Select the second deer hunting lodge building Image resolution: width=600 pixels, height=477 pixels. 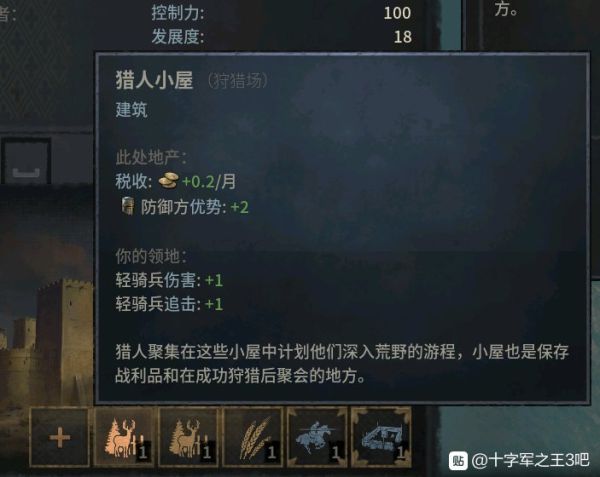(x=188, y=437)
